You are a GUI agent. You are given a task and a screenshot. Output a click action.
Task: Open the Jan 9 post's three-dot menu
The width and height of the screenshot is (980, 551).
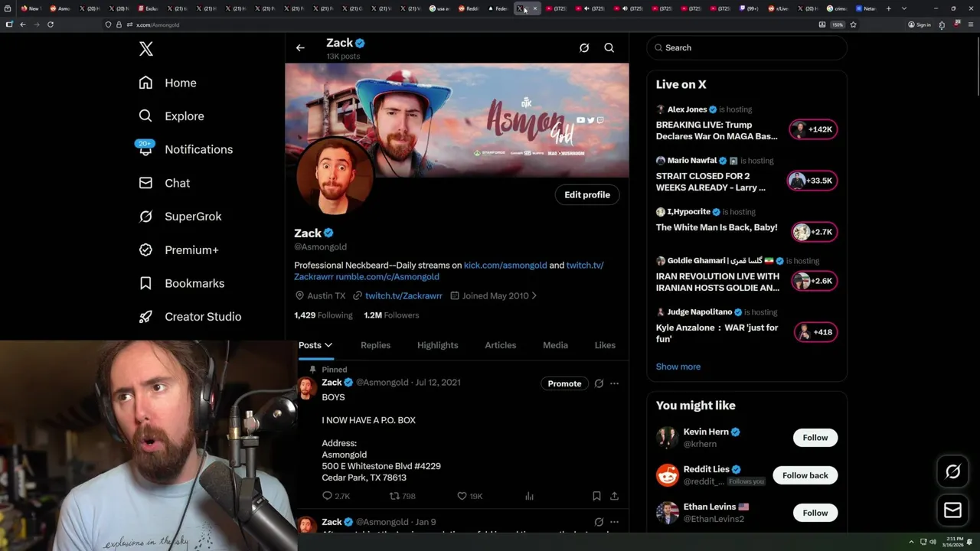(x=614, y=522)
